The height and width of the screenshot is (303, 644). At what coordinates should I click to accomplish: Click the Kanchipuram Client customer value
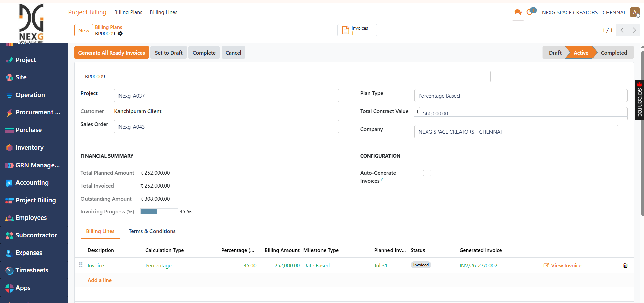click(138, 111)
